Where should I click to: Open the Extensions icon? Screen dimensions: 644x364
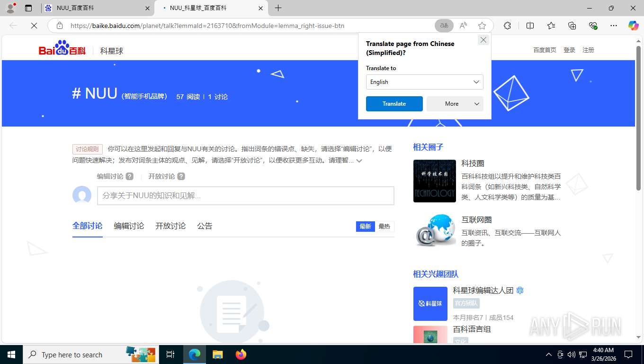click(x=508, y=26)
